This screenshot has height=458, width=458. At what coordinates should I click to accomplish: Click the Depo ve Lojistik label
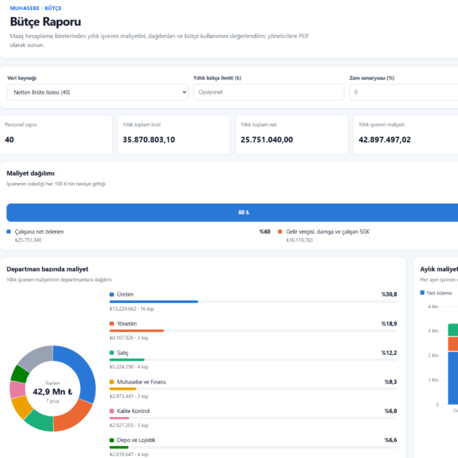(x=136, y=440)
